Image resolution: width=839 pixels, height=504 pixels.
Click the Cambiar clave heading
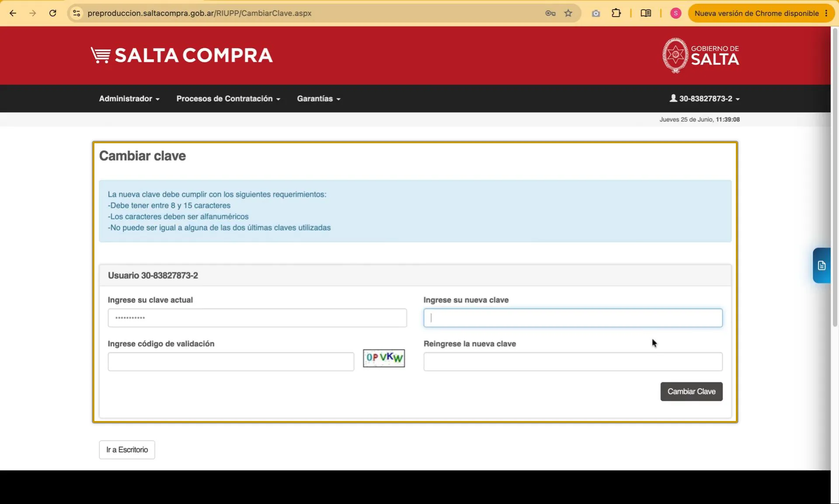(142, 156)
